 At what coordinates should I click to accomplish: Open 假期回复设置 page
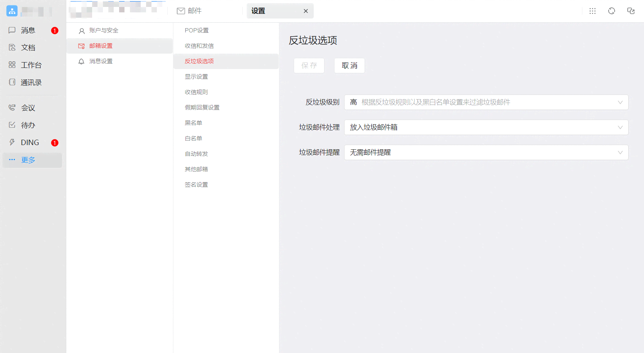(x=226, y=108)
